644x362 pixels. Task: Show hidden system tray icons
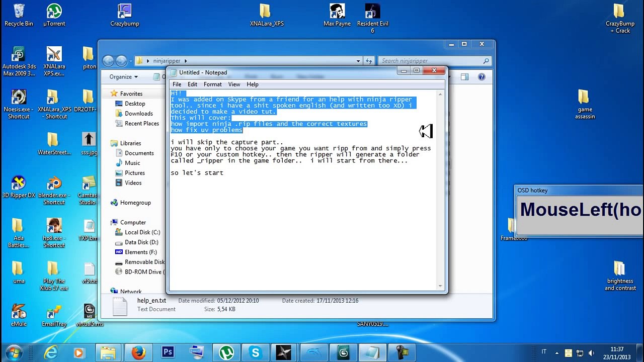point(556,353)
